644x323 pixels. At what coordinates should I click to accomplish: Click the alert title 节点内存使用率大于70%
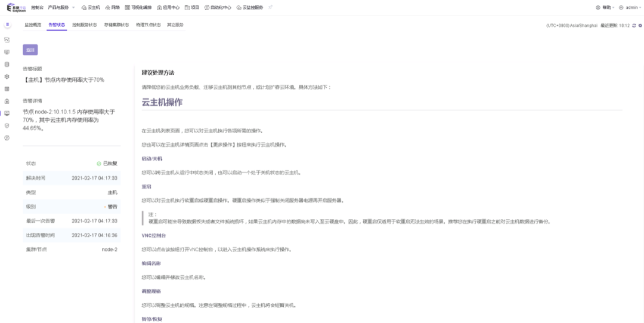coord(64,80)
